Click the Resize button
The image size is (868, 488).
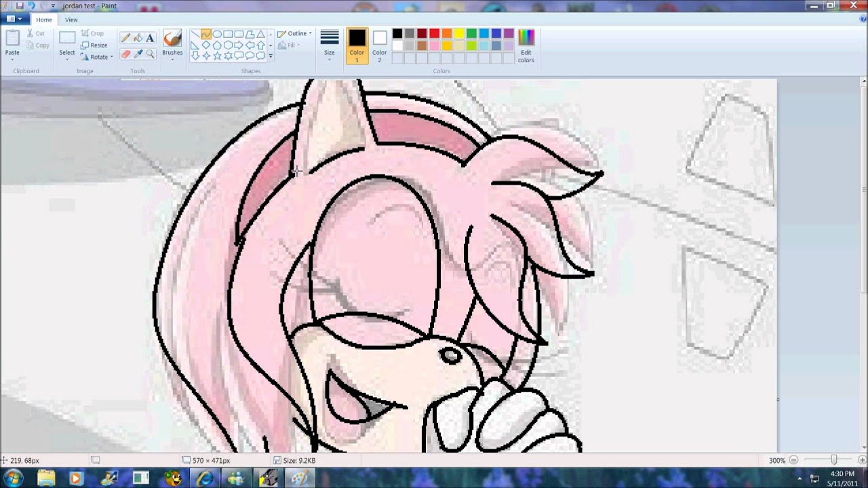(x=94, y=45)
